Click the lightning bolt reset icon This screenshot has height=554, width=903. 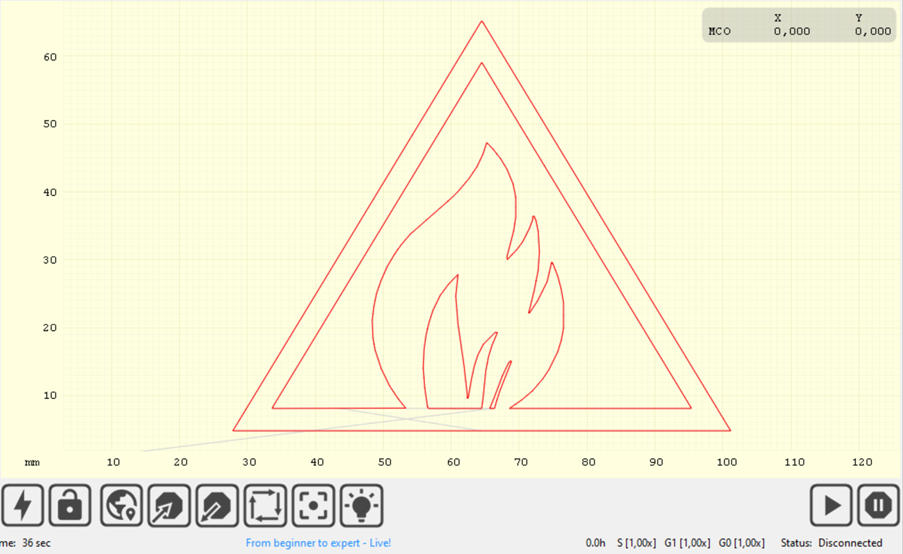26,506
